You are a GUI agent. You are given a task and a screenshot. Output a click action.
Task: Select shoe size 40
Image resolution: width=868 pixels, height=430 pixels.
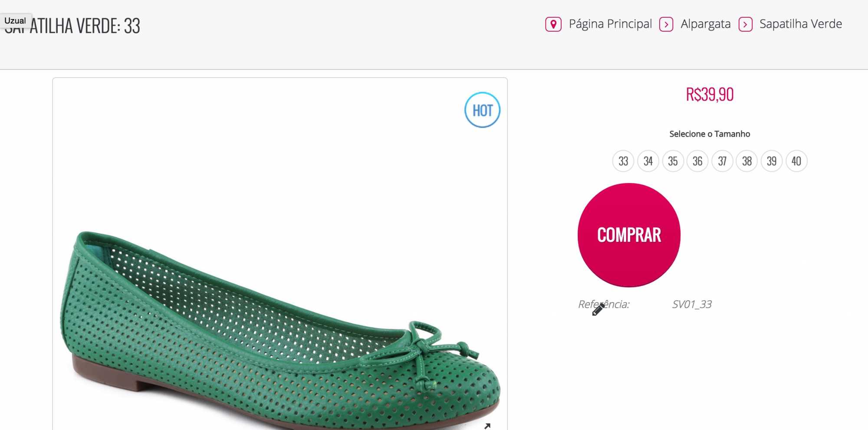(796, 161)
